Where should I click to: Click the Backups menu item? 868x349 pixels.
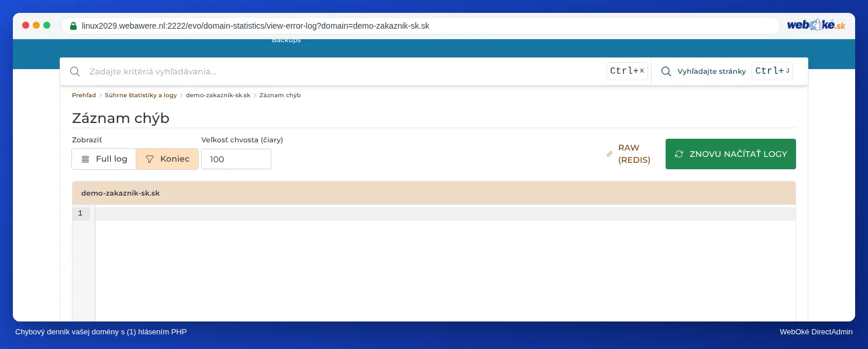287,40
